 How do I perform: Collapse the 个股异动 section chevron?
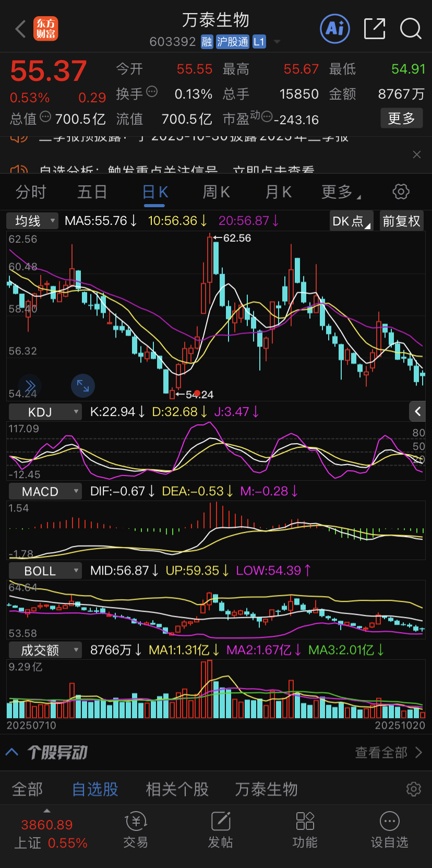click(x=12, y=752)
